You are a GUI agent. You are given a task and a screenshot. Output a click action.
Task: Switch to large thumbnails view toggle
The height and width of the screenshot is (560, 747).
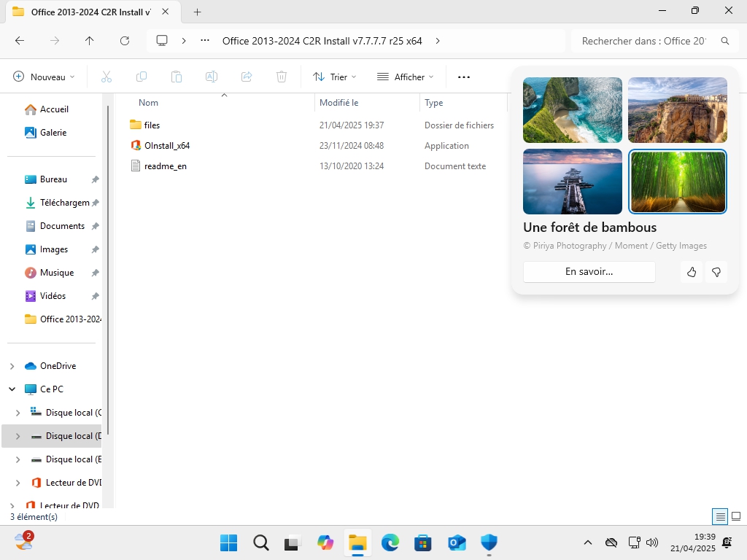[x=736, y=516]
